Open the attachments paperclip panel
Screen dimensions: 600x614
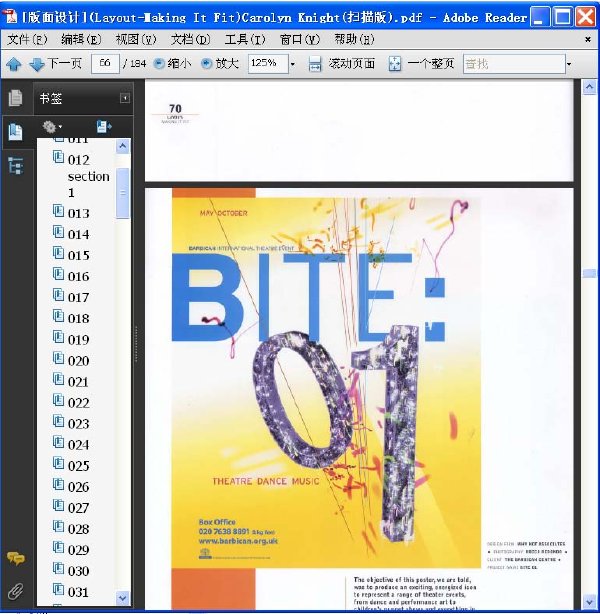point(16,591)
